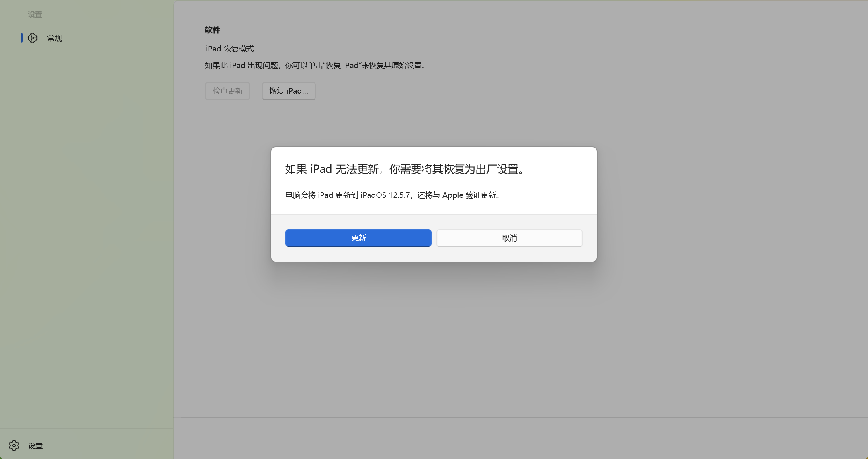
Task: Click the horizontal divider near window bottom
Action: (x=518, y=418)
